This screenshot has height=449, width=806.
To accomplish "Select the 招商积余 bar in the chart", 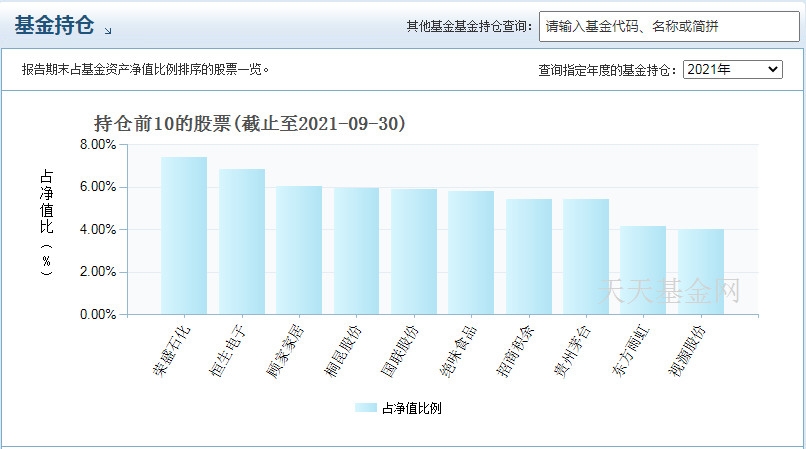I will click(529, 257).
